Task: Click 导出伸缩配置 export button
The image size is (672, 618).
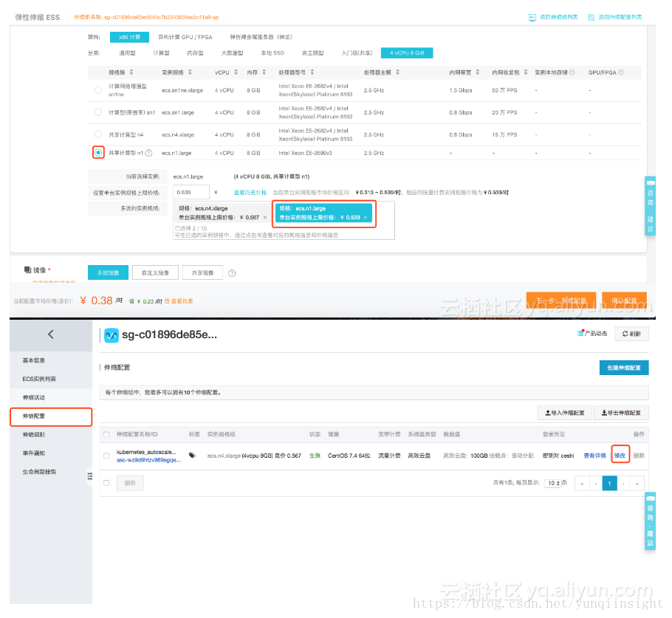Action: (x=621, y=413)
